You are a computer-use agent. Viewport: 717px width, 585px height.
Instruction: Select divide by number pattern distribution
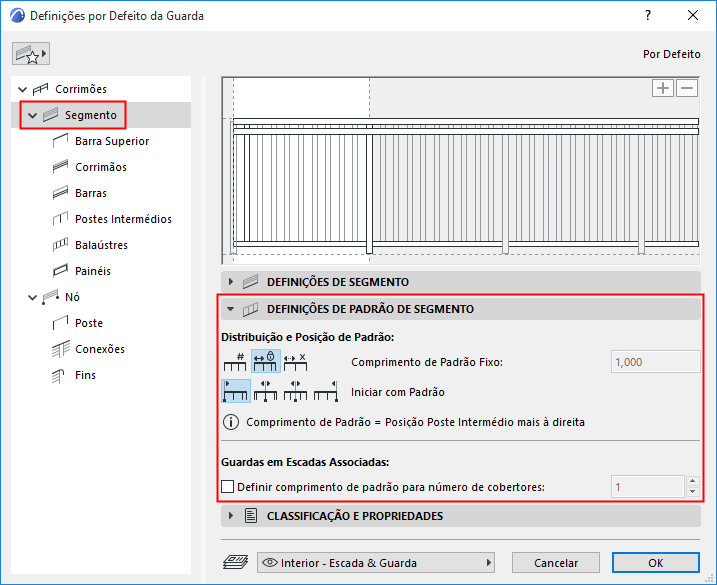coord(235,362)
